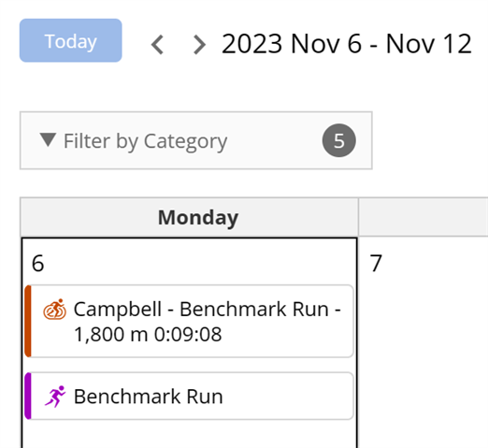Click the orange triathlon icon for Campbell event
The image size is (488, 448).
[55, 310]
